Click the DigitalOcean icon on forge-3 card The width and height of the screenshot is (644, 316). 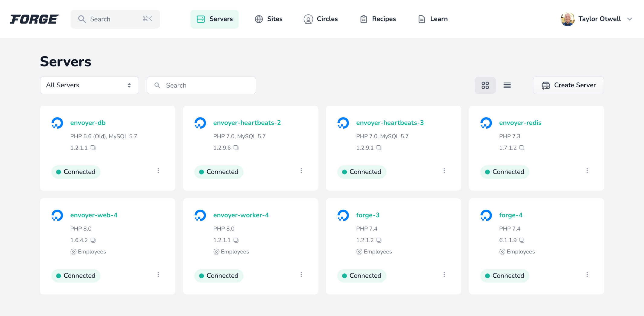(x=343, y=215)
